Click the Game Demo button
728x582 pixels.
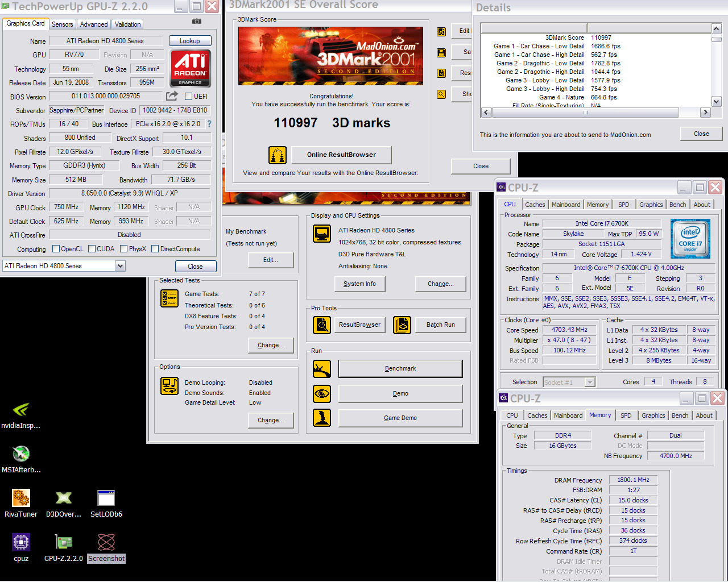point(400,418)
